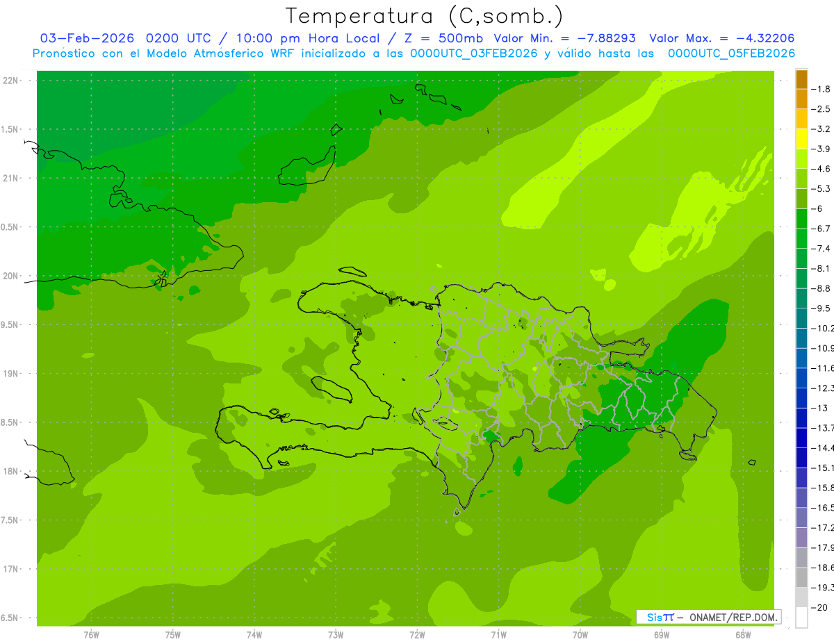Click the -20 colorbar label
This screenshot has height=644, width=834.
[x=821, y=608]
